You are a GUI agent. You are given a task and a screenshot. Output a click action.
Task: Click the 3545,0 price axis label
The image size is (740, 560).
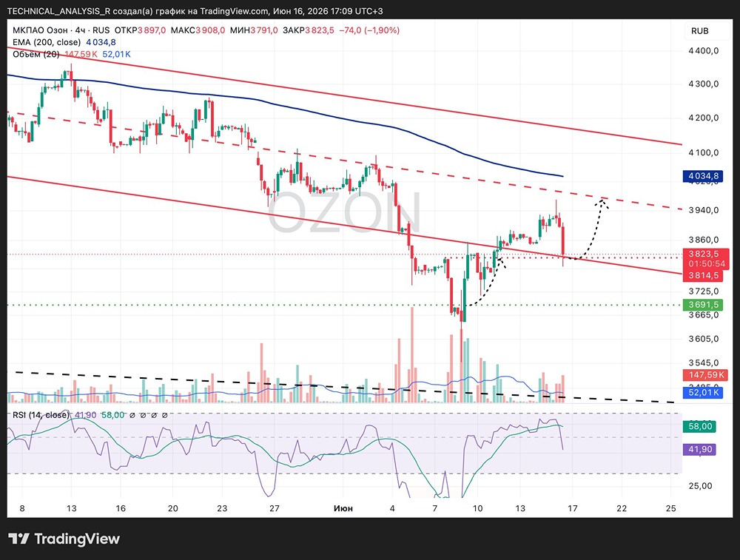[704, 363]
